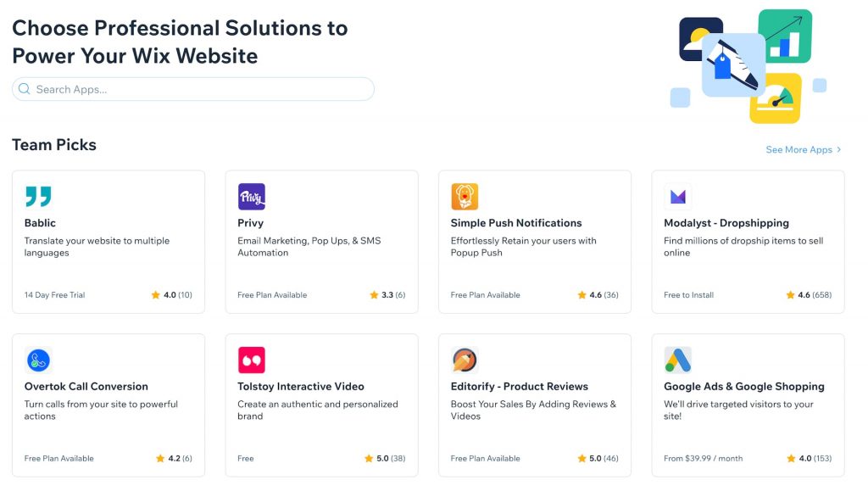Click 'Choose Professional Solutions' page heading
Viewport: 868px width, 497px height.
click(x=180, y=42)
